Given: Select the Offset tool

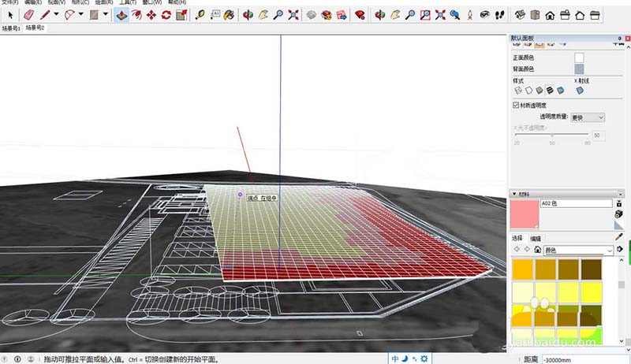Looking at the screenshot, I should (136, 15).
